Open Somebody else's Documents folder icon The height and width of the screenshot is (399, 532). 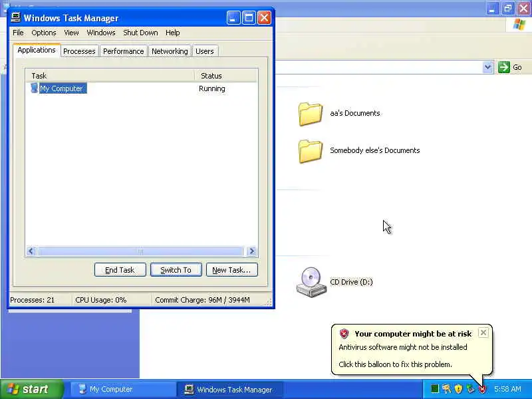pyautogui.click(x=310, y=152)
